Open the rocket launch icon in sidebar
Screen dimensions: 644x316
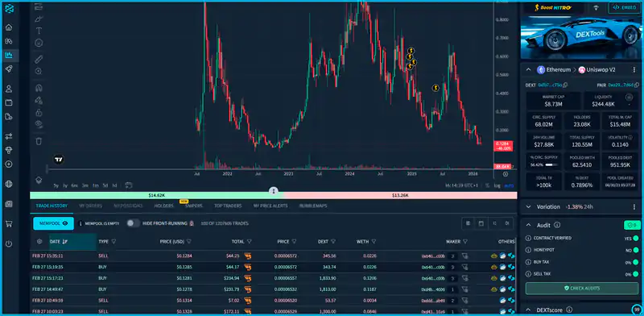[9, 69]
